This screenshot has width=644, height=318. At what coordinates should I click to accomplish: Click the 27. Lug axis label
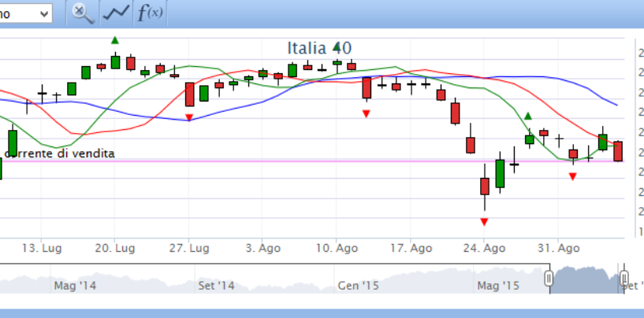189,248
